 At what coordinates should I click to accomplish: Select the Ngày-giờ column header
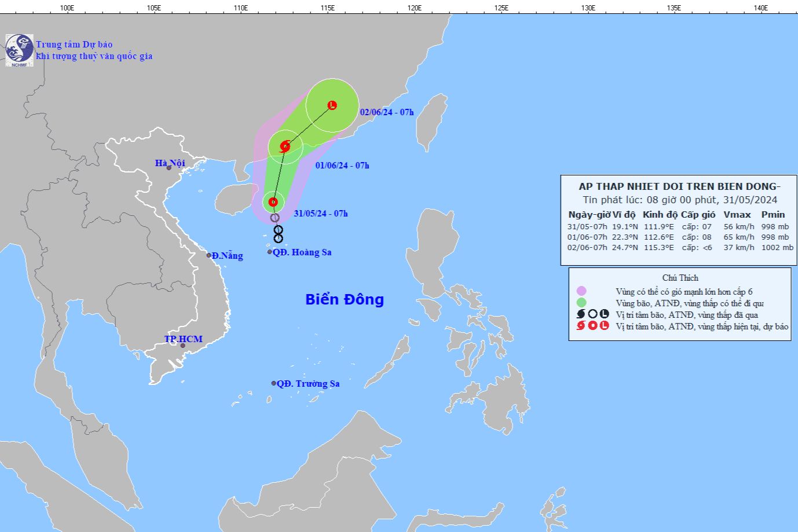[x=589, y=215]
